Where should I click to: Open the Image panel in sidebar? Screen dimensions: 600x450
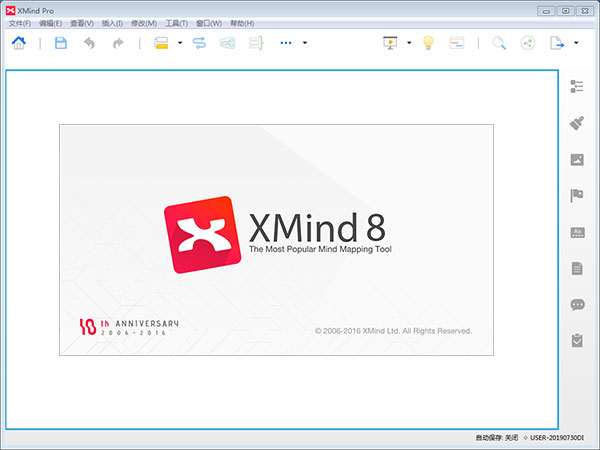point(577,160)
